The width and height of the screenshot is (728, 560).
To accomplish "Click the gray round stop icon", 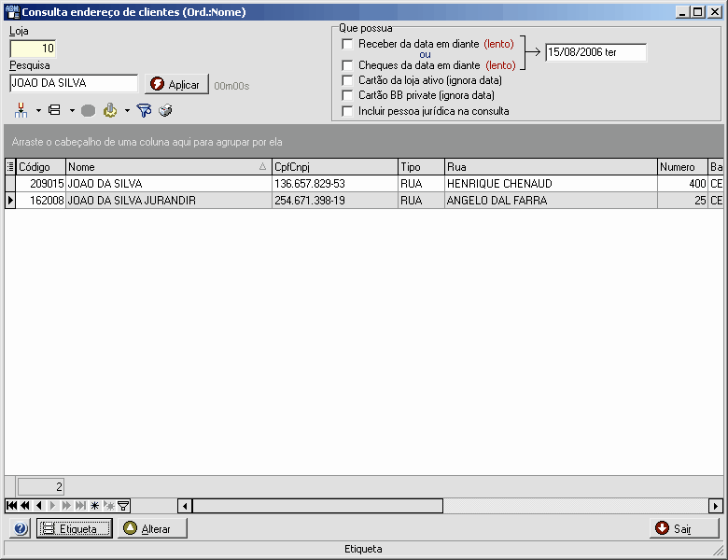I will pos(89,110).
